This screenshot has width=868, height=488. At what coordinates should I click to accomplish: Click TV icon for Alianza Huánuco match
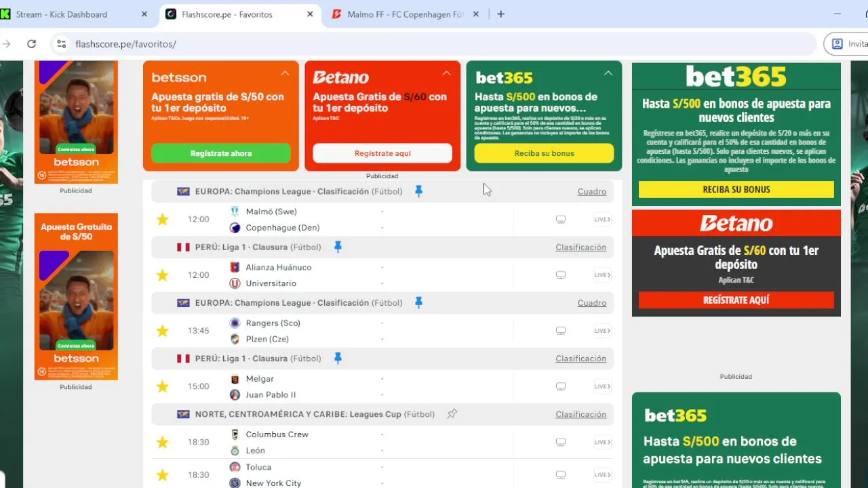(561, 275)
